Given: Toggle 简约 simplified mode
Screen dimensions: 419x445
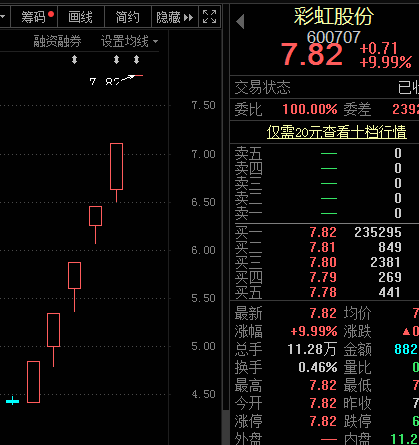Looking at the screenshot, I should [128, 16].
